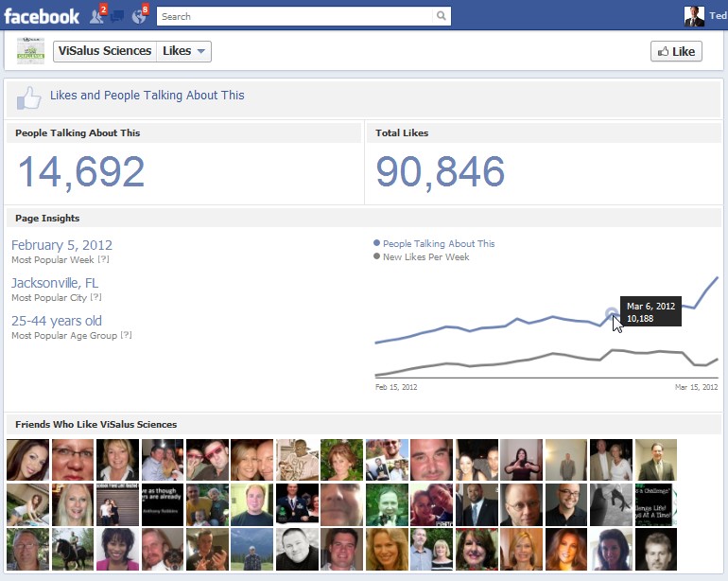Select the 25-44 years old age group

(x=57, y=321)
